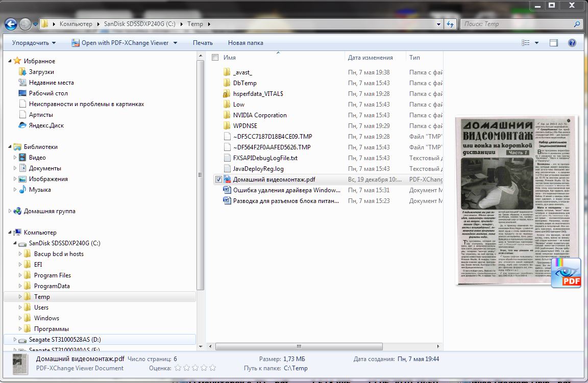
Task: Collapse the Компьютер tree node
Action: (x=11, y=233)
